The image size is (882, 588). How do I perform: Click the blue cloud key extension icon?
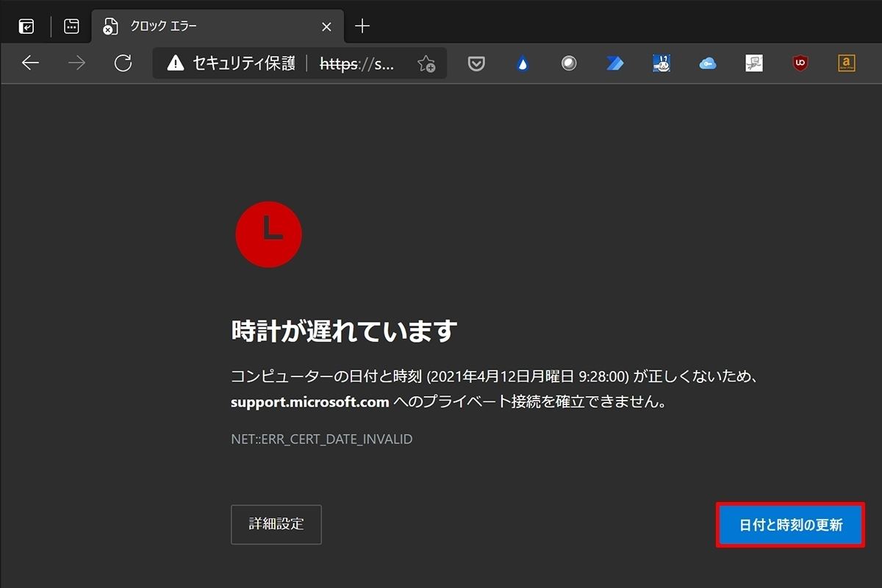click(707, 64)
